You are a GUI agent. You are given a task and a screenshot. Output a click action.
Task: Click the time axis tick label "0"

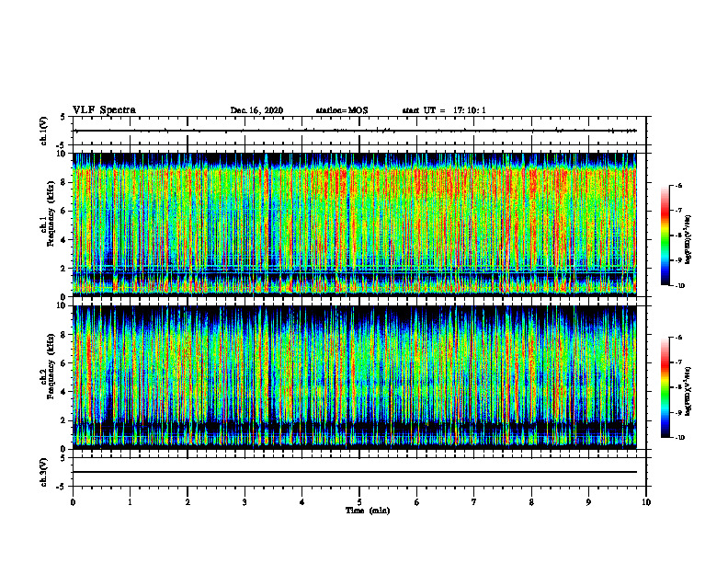[x=73, y=502]
